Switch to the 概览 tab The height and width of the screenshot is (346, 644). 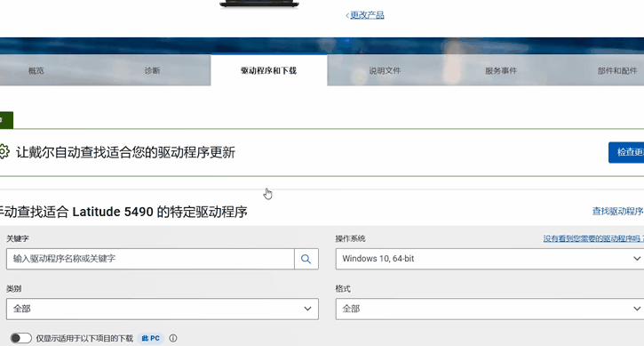point(36,71)
